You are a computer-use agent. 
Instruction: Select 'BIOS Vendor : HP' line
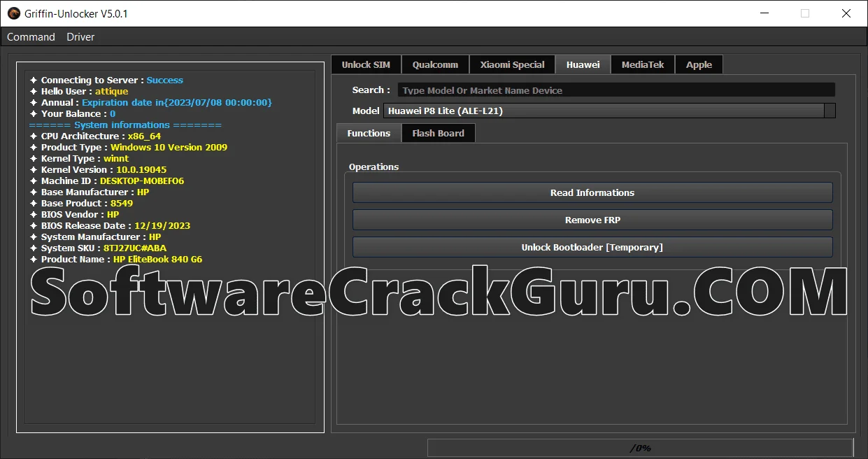[x=74, y=215]
